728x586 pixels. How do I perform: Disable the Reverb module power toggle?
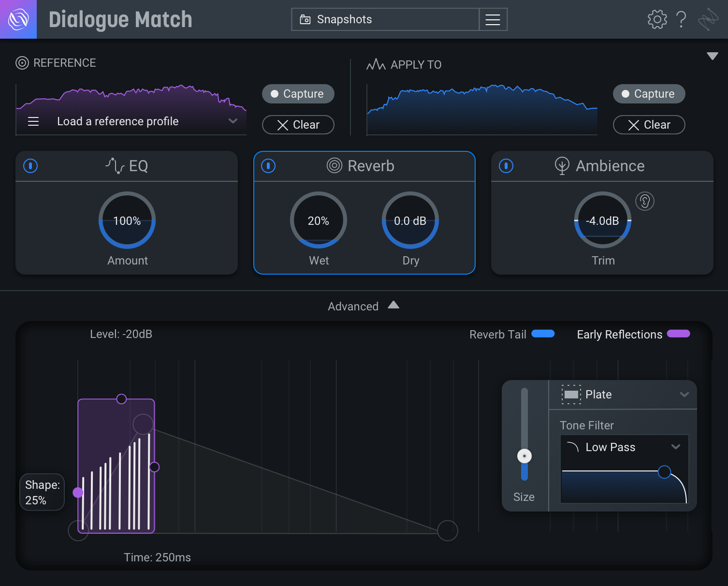pyautogui.click(x=268, y=166)
